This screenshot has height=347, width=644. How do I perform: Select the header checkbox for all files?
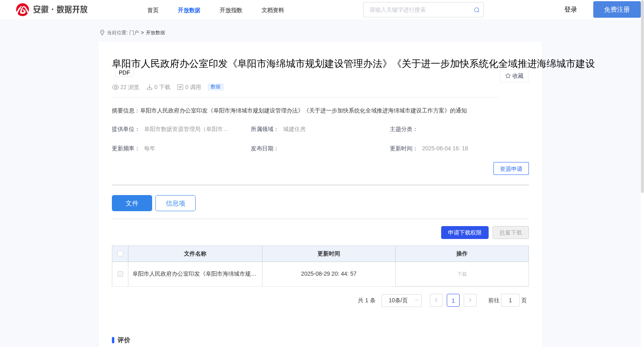tap(120, 253)
